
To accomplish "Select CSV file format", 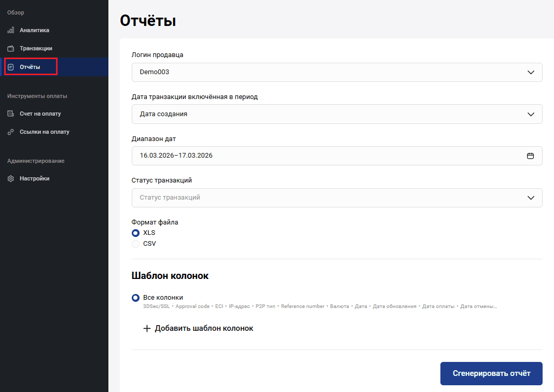I will pos(136,244).
